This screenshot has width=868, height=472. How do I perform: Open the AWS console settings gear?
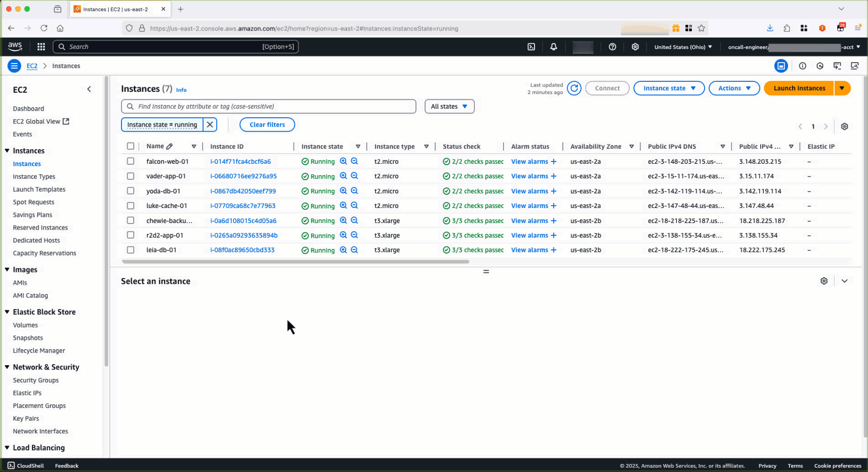coord(635,47)
